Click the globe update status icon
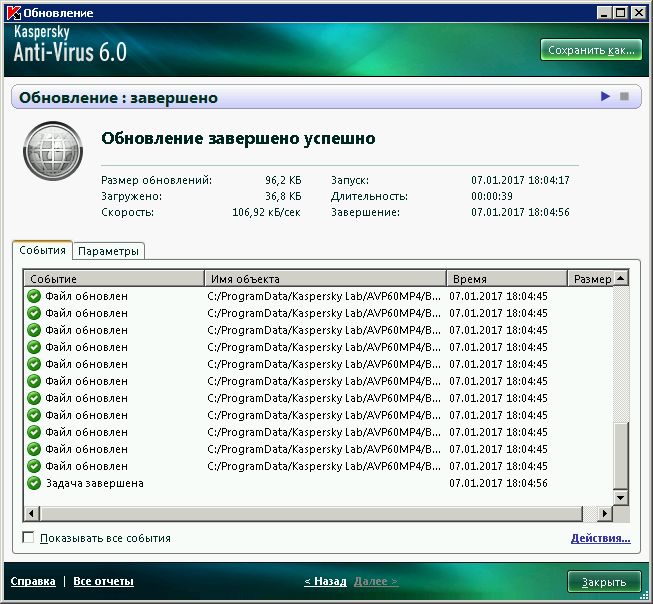The image size is (653, 604). tap(53, 151)
